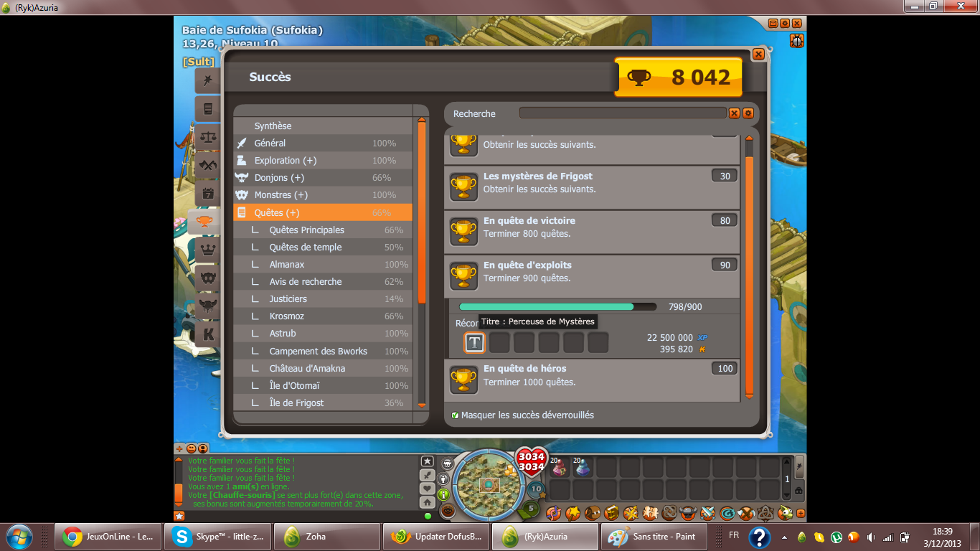Expand the Donjons (+) category
Screen dimensions: 980x551
coord(323,177)
